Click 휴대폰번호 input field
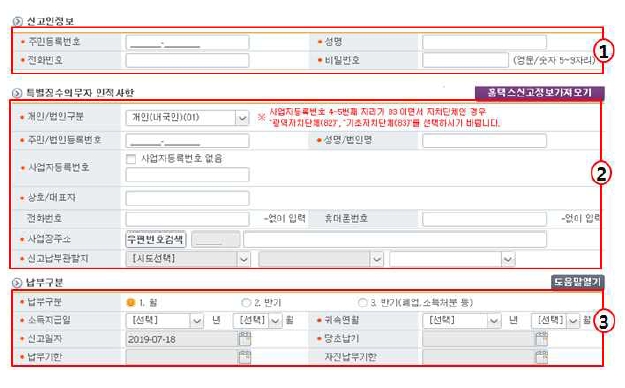Image resolution: width=625 pixels, height=388 pixels. [484, 219]
